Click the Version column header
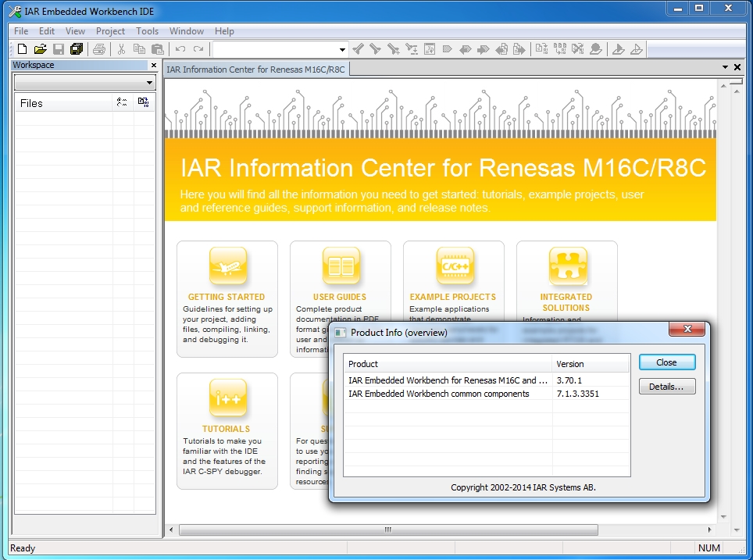 591,364
